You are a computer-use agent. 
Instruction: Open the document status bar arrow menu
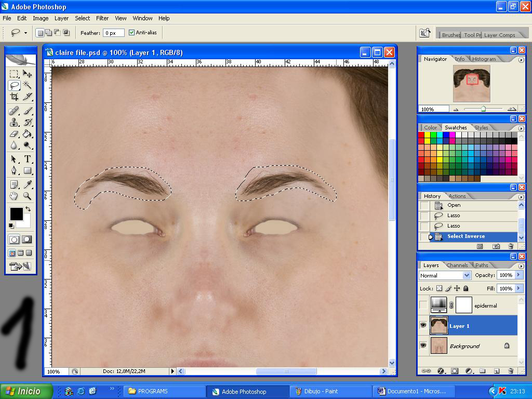pyautogui.click(x=172, y=371)
